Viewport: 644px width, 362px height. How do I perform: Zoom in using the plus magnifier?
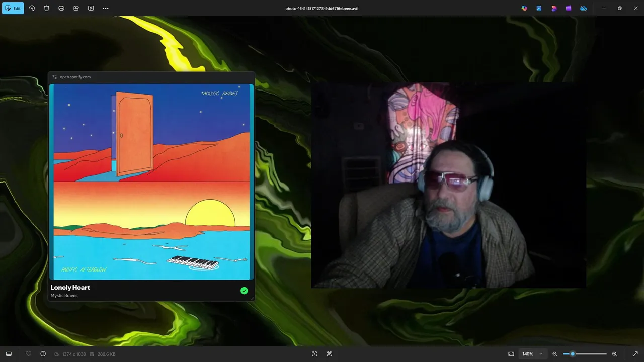click(x=614, y=354)
